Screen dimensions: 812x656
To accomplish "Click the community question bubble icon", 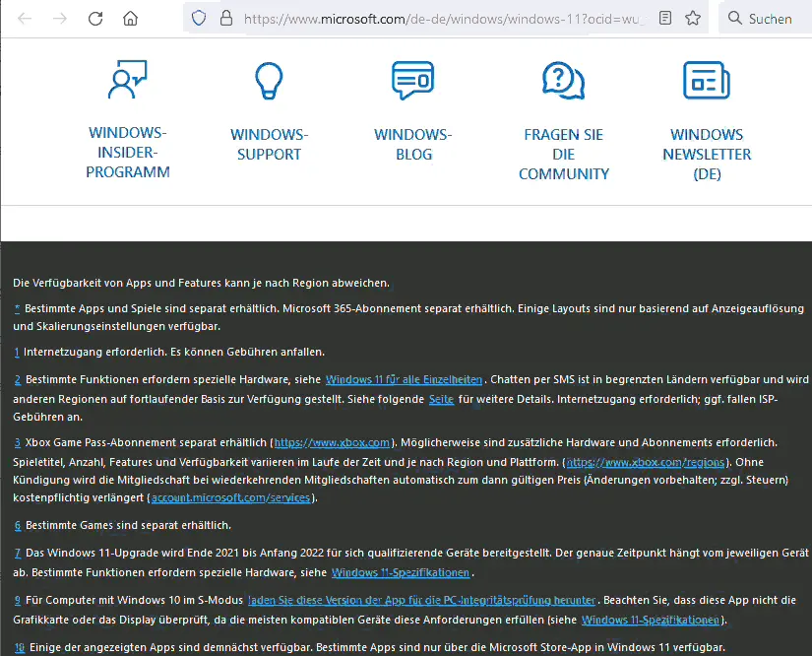I will 563,80.
